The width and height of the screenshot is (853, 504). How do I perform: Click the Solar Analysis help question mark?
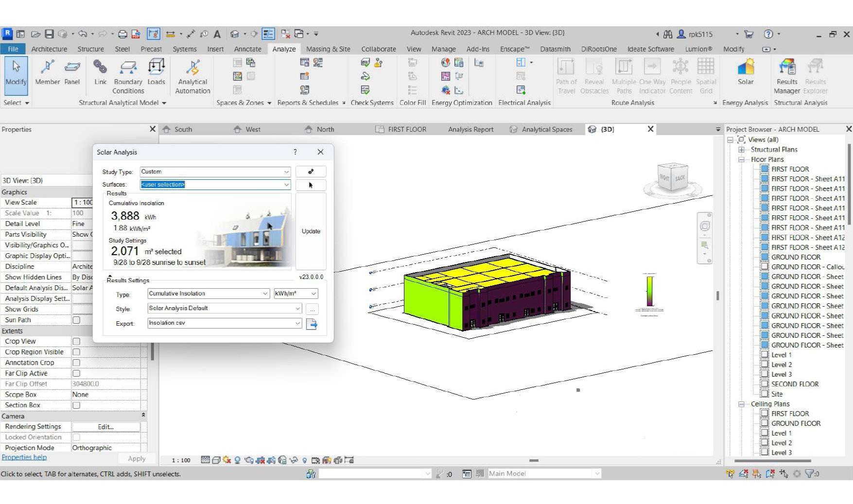(x=295, y=152)
